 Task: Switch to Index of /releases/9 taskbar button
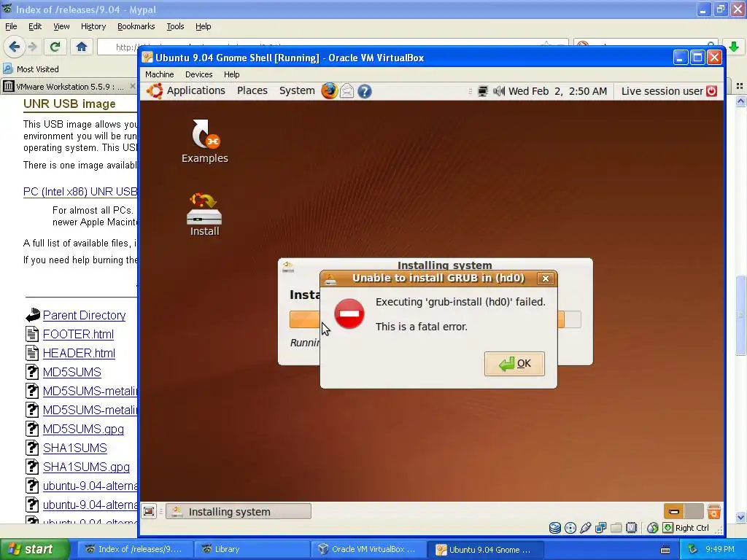[135, 549]
